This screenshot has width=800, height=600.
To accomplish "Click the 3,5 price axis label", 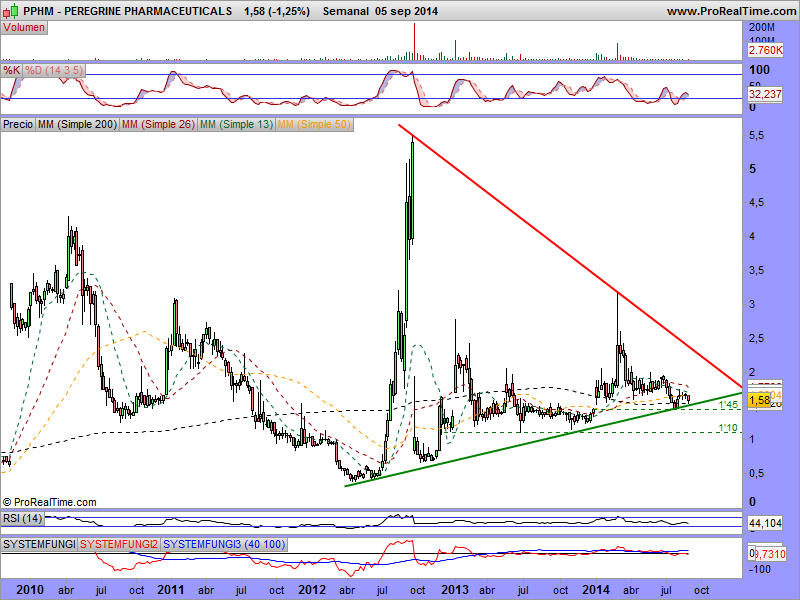I will 756,270.
